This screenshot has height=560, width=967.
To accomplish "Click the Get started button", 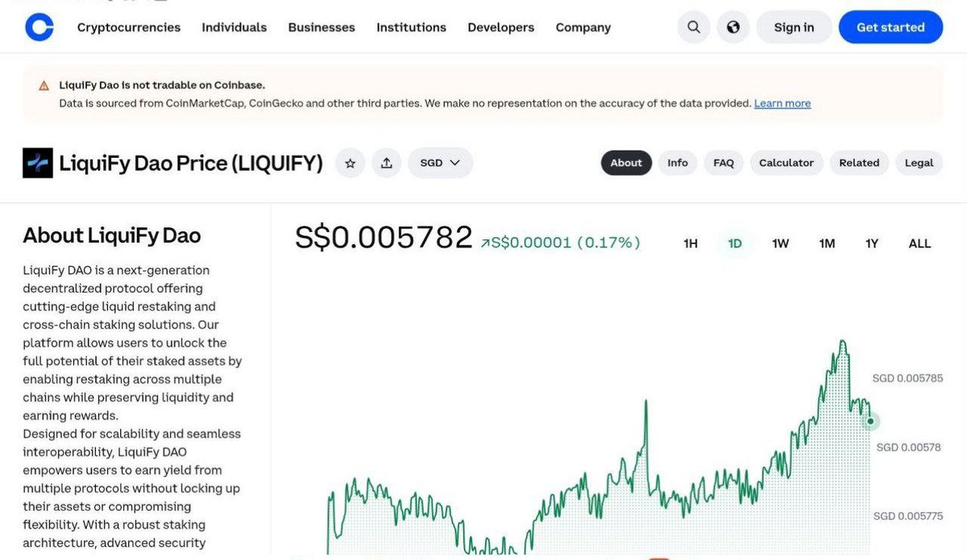I will tap(890, 27).
